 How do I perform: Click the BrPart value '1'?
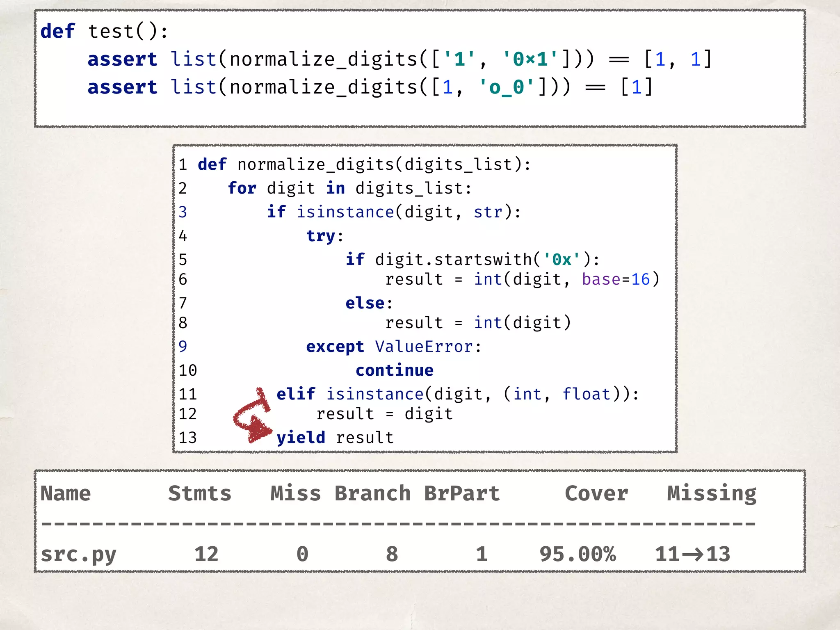tap(482, 554)
